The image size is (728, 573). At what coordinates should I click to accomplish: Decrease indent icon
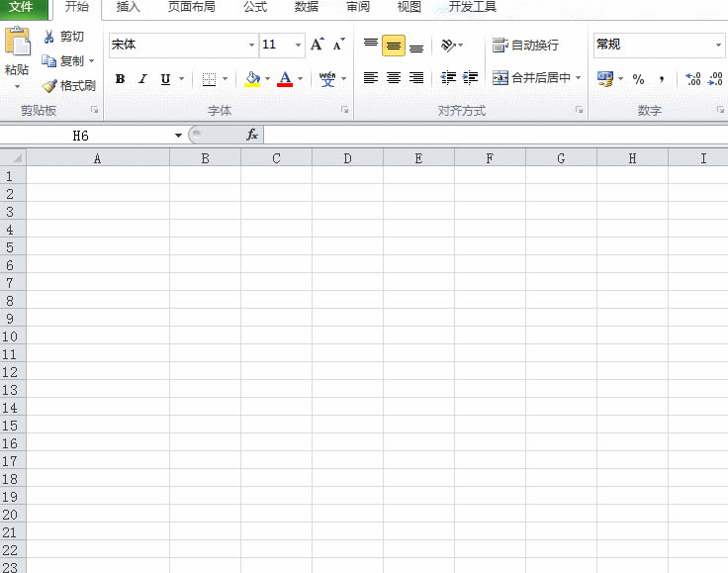(x=448, y=77)
